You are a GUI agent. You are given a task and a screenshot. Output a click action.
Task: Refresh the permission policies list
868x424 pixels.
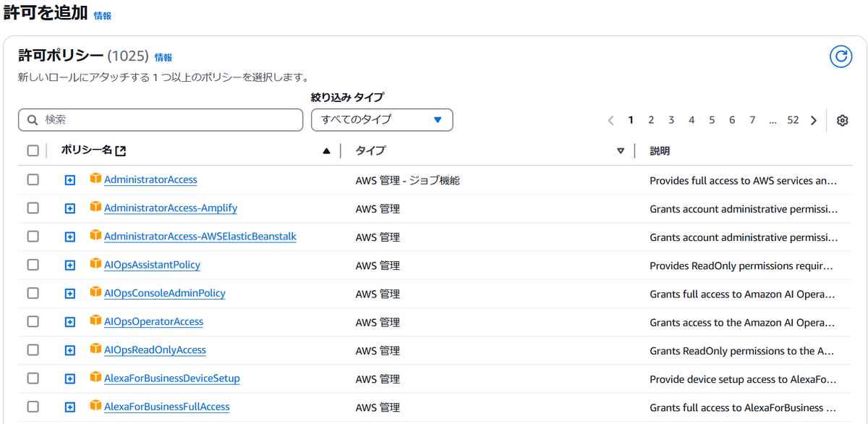pyautogui.click(x=841, y=56)
